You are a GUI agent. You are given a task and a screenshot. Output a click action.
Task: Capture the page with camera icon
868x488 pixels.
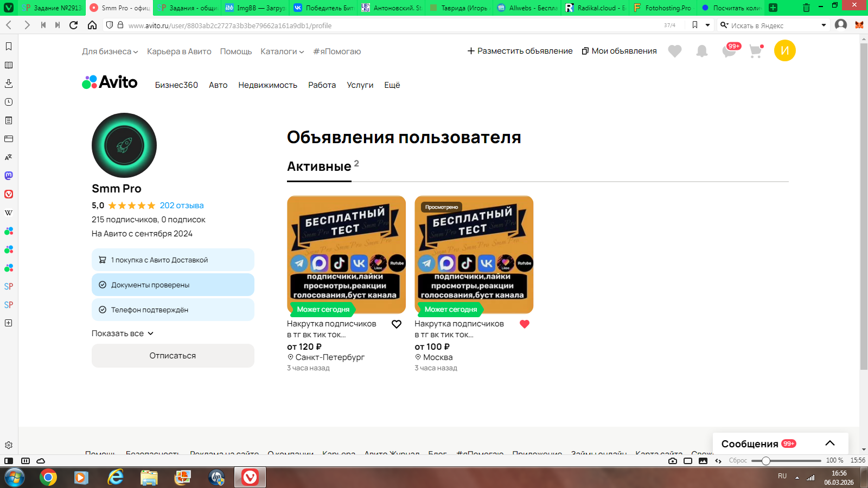[673, 461]
